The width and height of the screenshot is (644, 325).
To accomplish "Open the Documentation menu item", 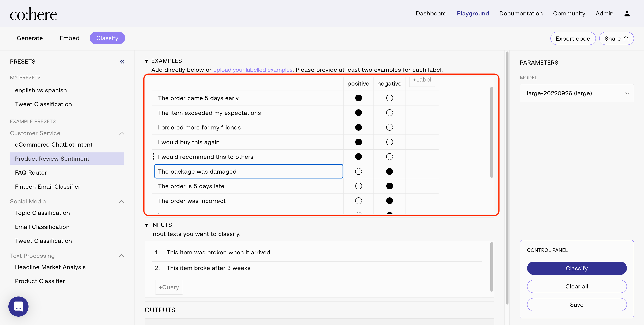I will (x=521, y=14).
